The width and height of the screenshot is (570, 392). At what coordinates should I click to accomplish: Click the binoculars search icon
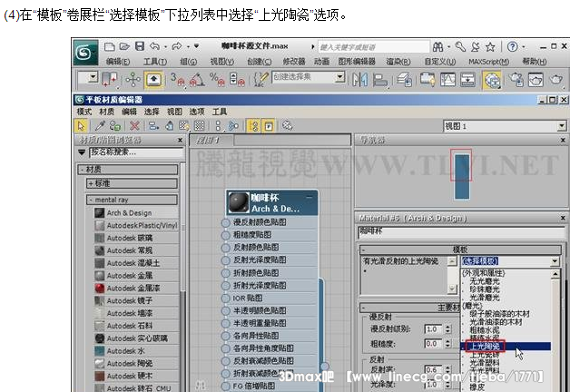[437, 46]
